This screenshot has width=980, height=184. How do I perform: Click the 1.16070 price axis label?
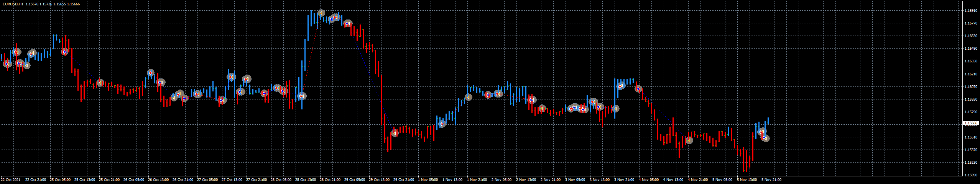[970, 87]
